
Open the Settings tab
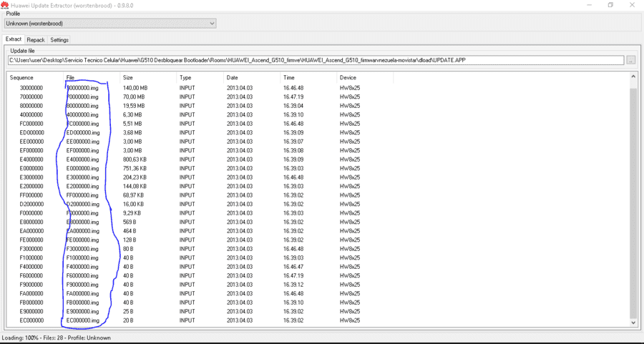pyautogui.click(x=59, y=40)
